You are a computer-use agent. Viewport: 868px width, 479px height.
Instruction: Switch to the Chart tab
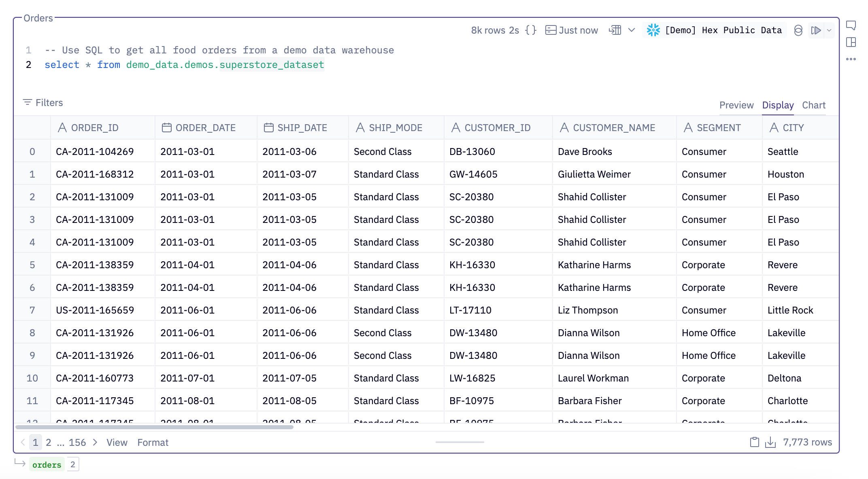(x=813, y=105)
